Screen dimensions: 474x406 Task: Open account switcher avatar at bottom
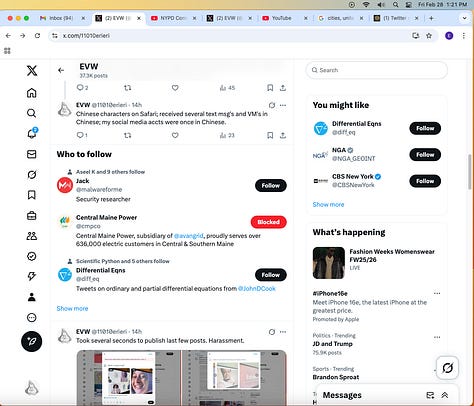click(x=32, y=389)
